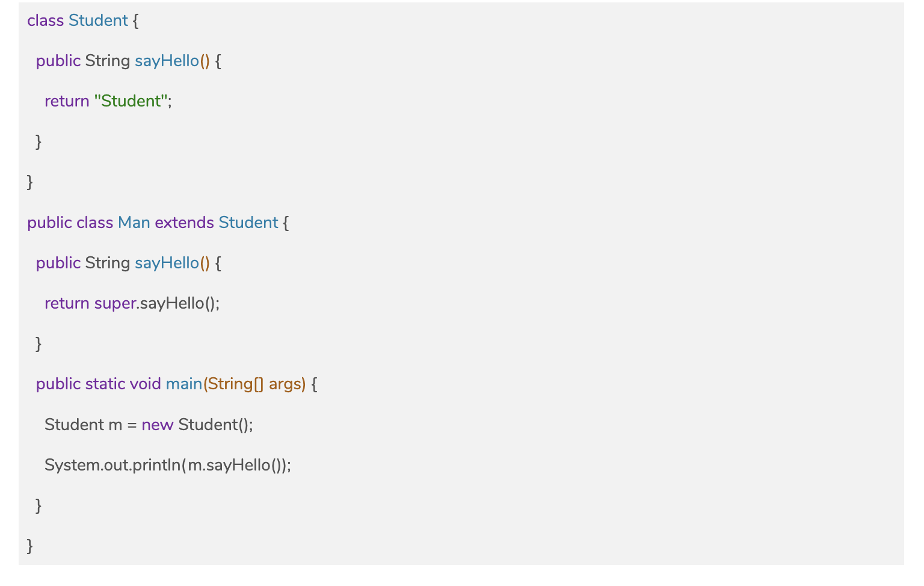Click the = sign in the assignment
The height and width of the screenshot is (586, 924).
tap(132, 425)
